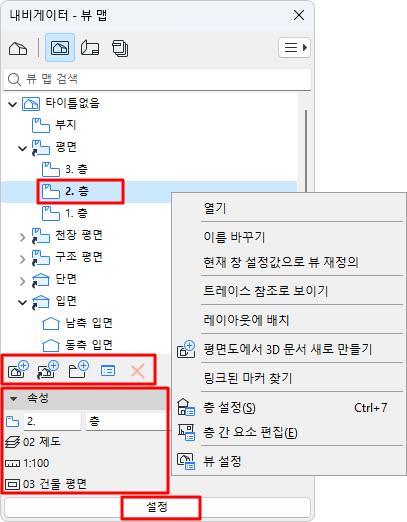Open navigator options menu arrow button
The image size is (407, 522).
pos(294,48)
